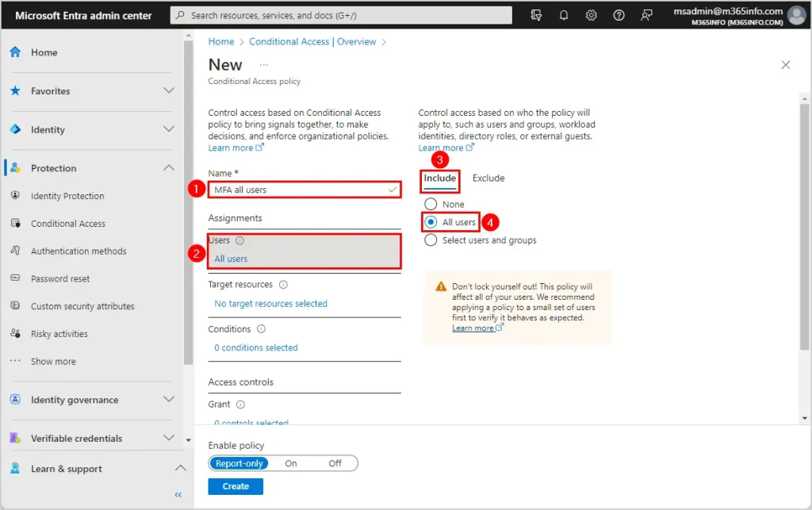Select the All users radio option

pyautogui.click(x=431, y=222)
